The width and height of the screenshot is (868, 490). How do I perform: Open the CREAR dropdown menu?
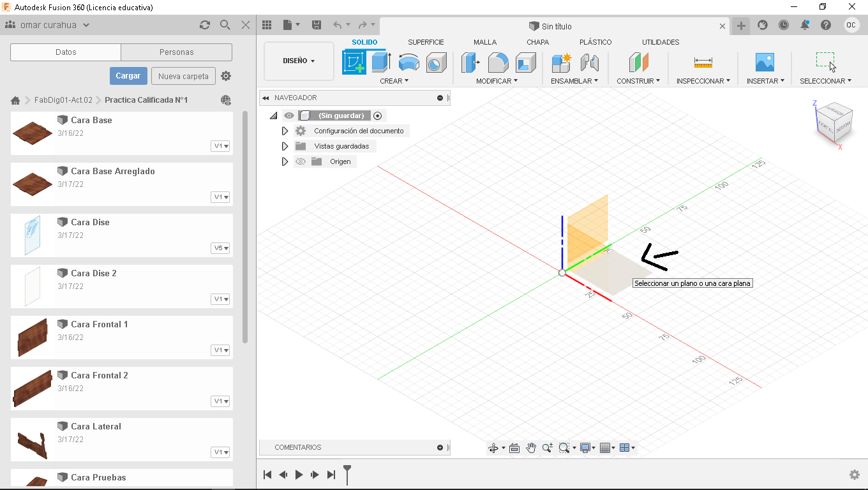pyautogui.click(x=394, y=81)
